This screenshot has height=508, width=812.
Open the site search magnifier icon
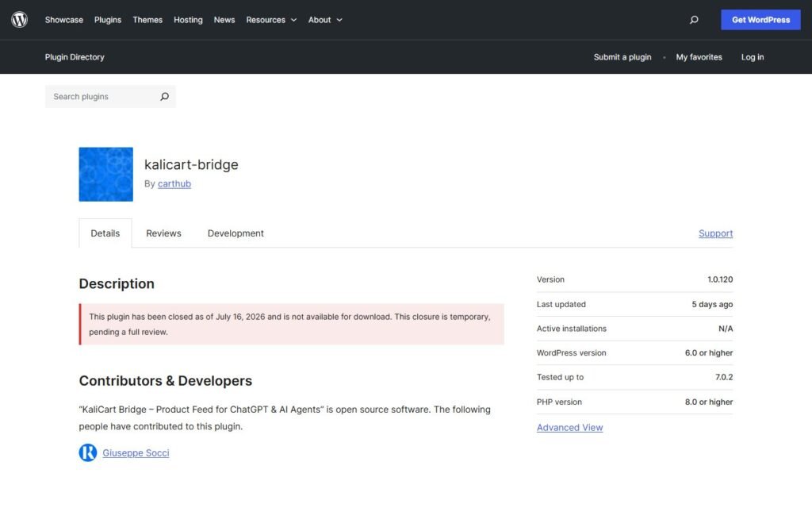[694, 20]
